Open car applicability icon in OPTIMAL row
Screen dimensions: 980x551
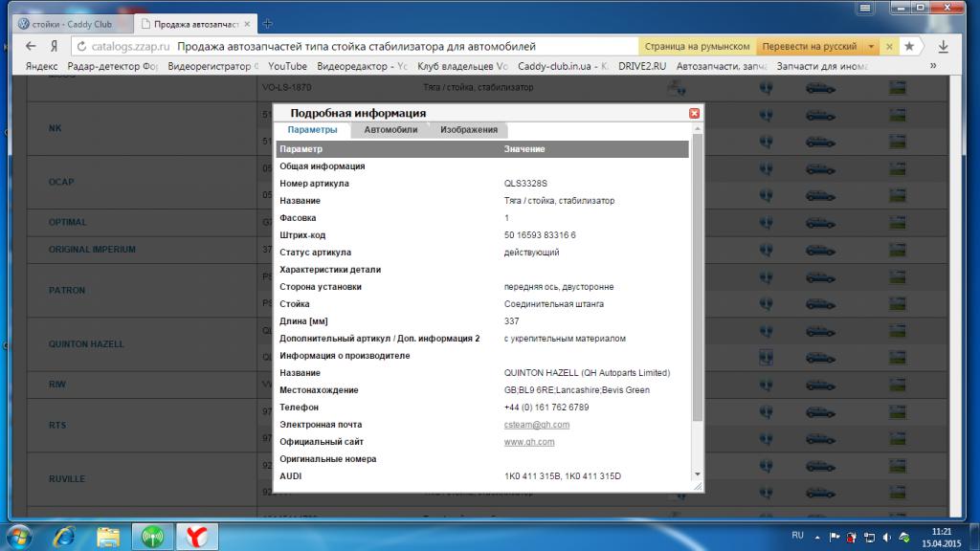click(820, 223)
